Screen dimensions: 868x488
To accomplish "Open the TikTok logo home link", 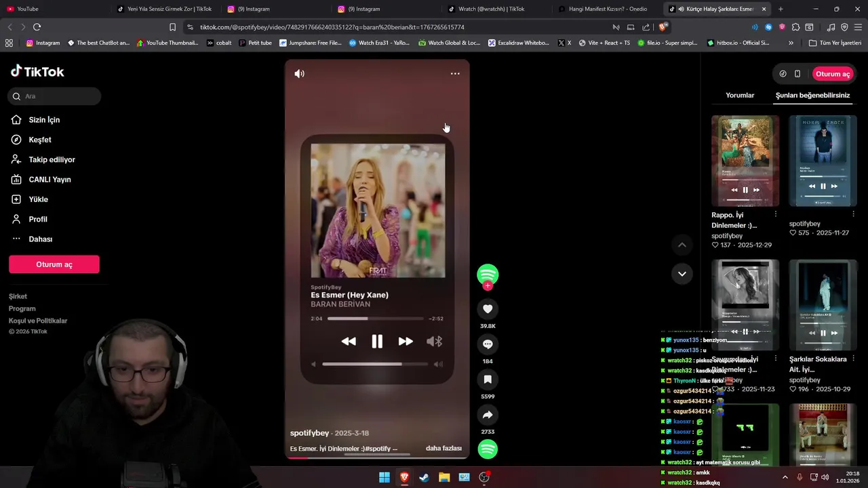I will click(x=37, y=71).
